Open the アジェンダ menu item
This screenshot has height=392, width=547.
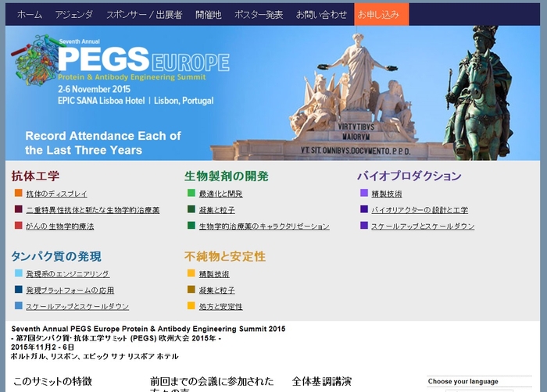[x=74, y=15]
